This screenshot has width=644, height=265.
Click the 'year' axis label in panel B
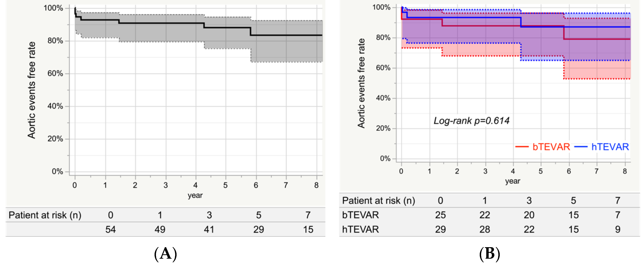point(512,181)
